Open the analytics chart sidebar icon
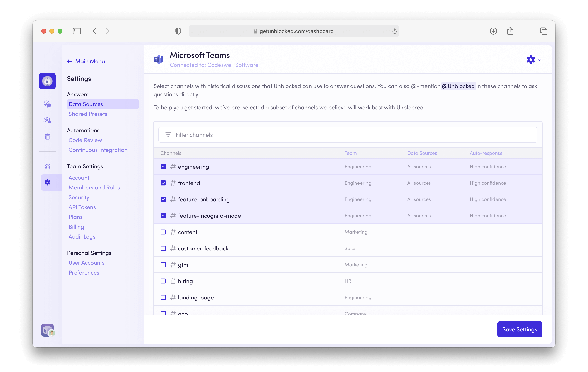Viewport: 588px width, 372px height. 47,166
